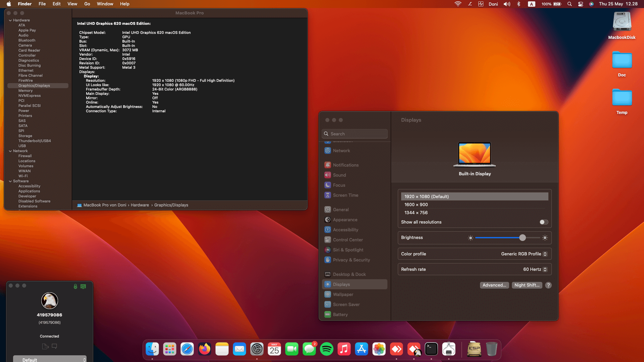Collapse the Network tree section
Screen dimensions: 644x362
click(10, 151)
